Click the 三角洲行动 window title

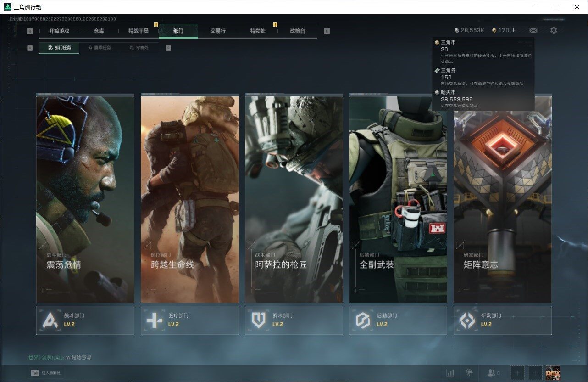[28, 7]
